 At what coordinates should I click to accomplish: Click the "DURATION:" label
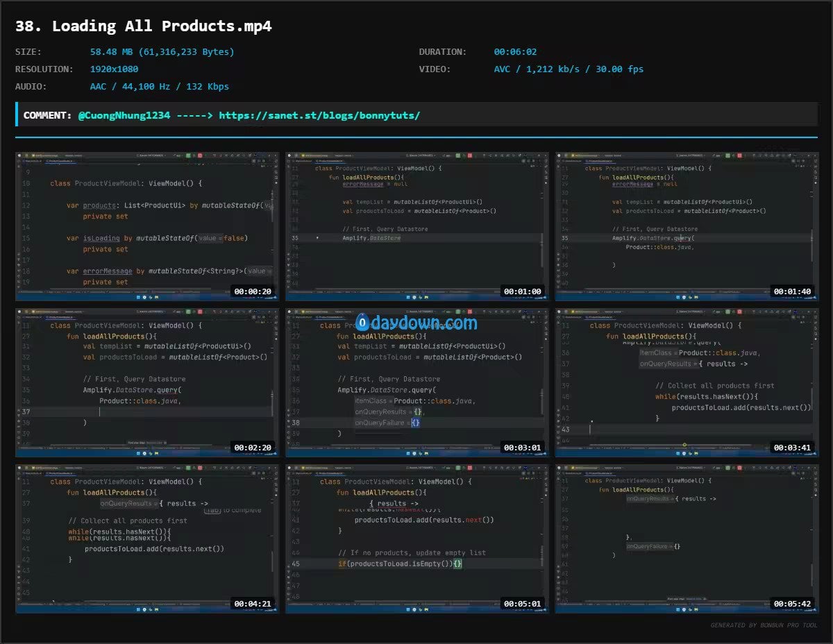443,52
